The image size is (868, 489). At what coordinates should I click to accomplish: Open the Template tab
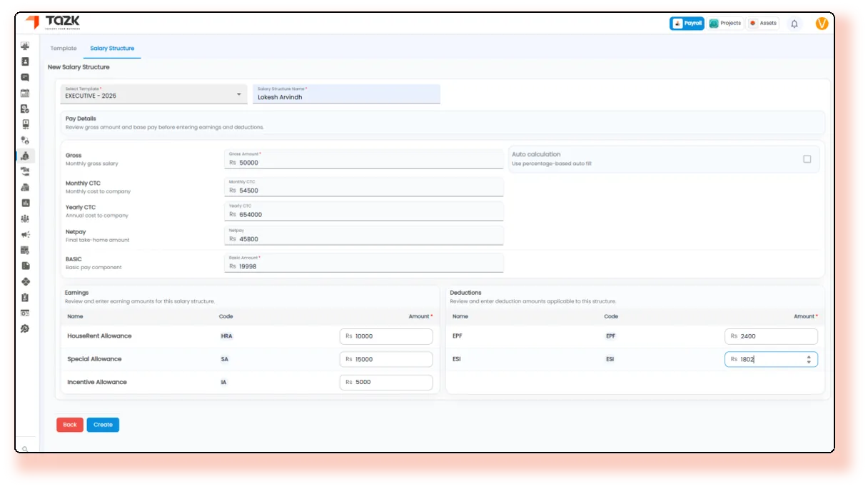click(64, 49)
